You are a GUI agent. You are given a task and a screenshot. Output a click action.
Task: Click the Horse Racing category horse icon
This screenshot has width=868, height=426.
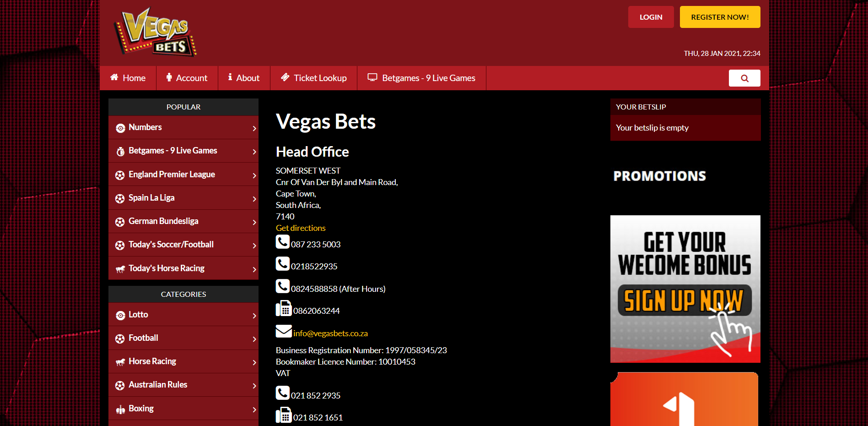click(120, 362)
